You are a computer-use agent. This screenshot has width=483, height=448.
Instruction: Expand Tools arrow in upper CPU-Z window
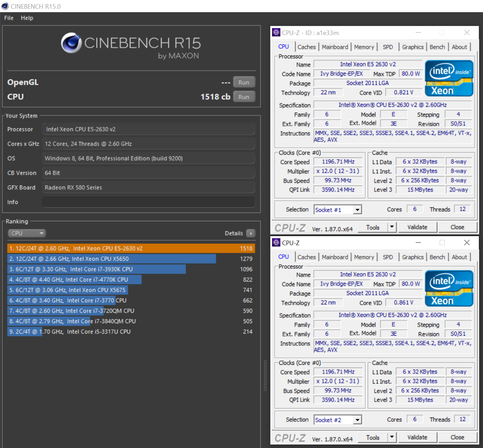(392, 227)
